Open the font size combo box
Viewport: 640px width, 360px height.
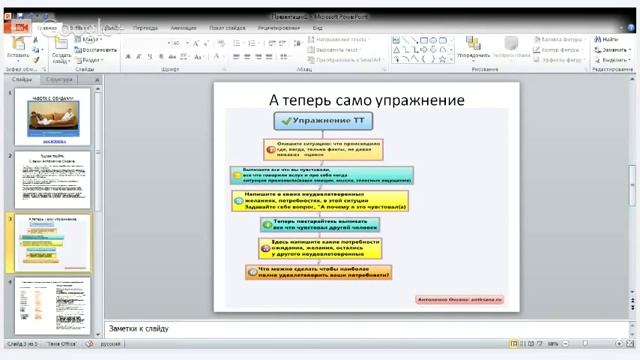[x=181, y=43]
